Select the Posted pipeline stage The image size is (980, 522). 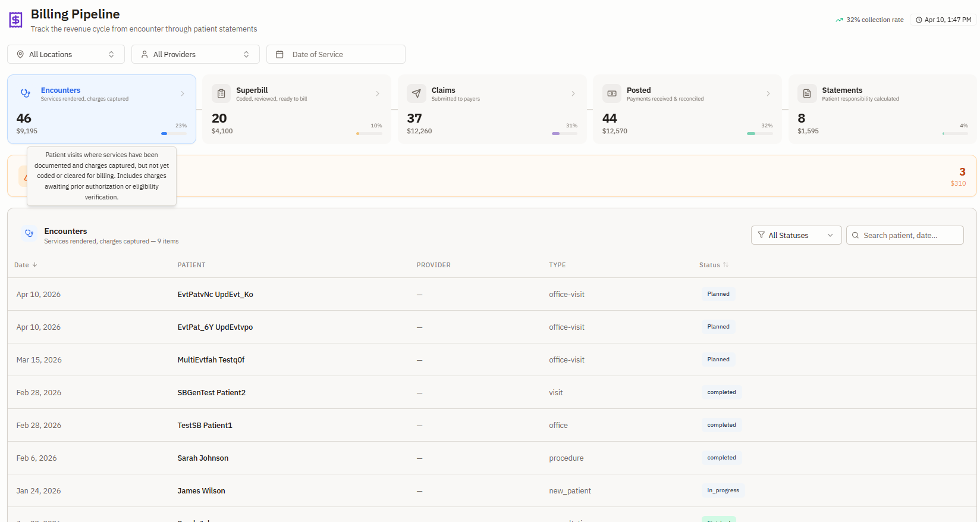click(687, 109)
